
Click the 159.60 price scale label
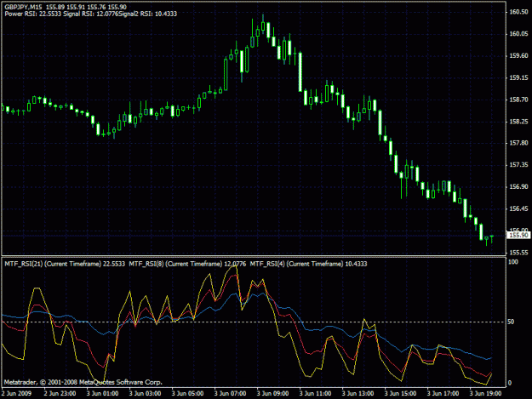coord(518,55)
